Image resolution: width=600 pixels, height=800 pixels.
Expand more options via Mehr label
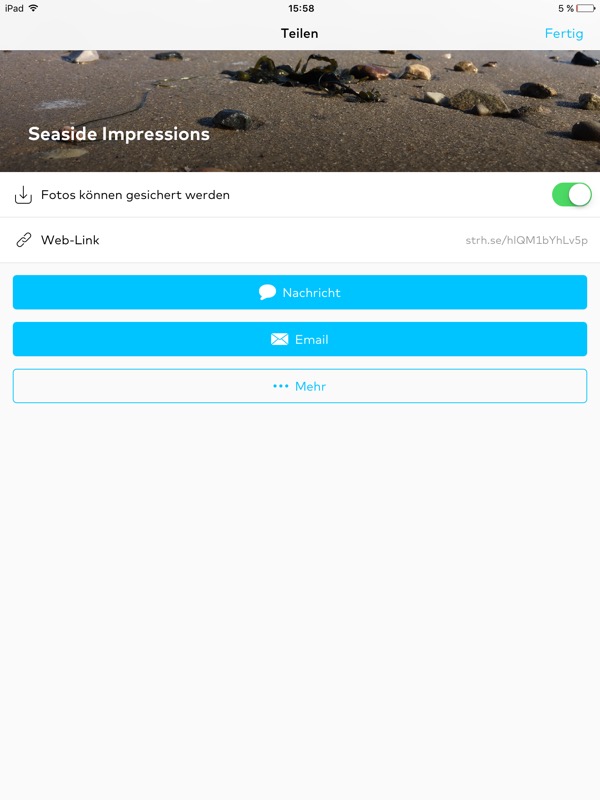coord(310,386)
